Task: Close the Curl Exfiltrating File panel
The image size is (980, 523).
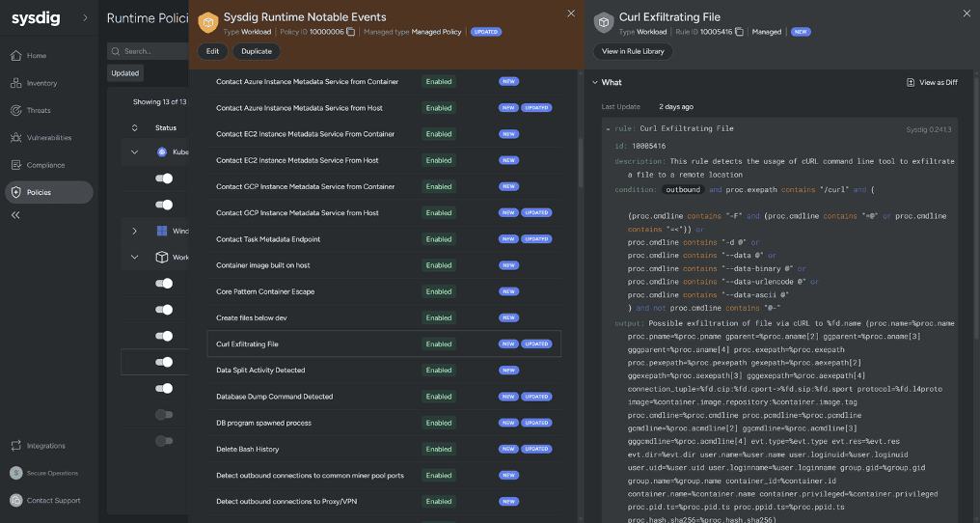Action: tap(966, 14)
